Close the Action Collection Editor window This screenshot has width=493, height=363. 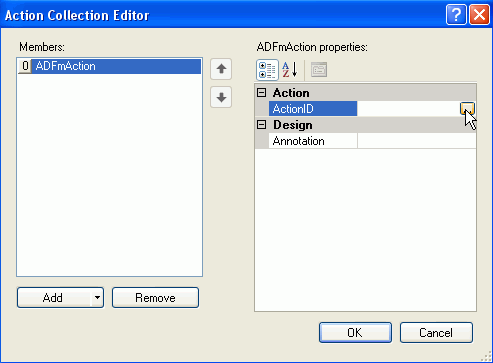[x=479, y=15]
